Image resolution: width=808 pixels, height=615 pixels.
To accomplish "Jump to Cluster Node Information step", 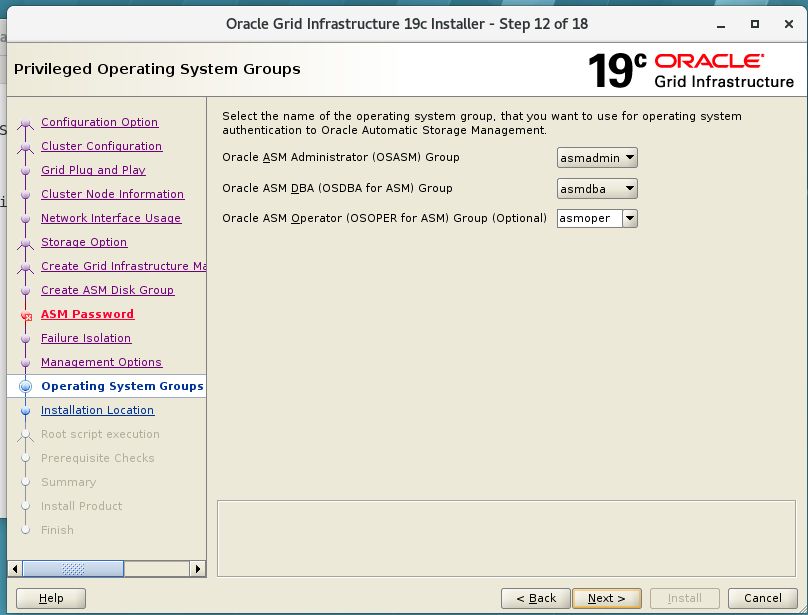I will 112,194.
